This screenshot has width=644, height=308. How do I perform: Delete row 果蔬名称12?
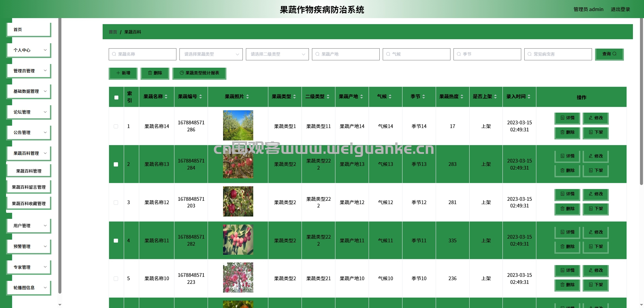click(568, 209)
